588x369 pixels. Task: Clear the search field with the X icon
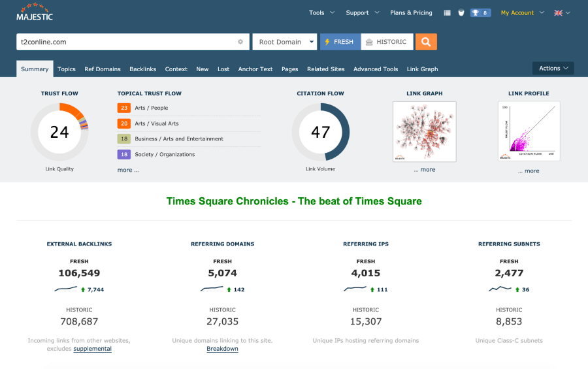coord(240,42)
